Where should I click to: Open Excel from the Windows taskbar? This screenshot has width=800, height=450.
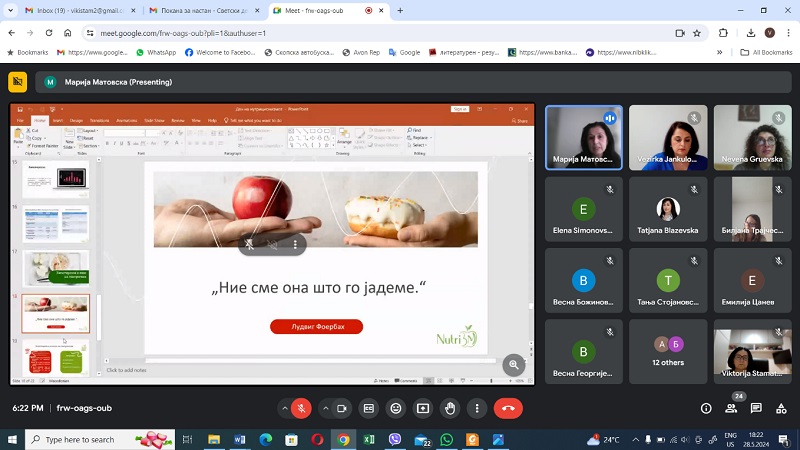coord(368,439)
